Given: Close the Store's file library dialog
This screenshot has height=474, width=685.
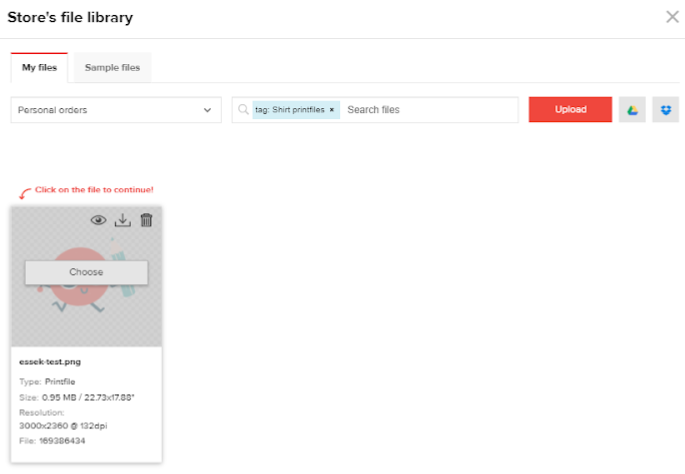Looking at the screenshot, I should (672, 17).
